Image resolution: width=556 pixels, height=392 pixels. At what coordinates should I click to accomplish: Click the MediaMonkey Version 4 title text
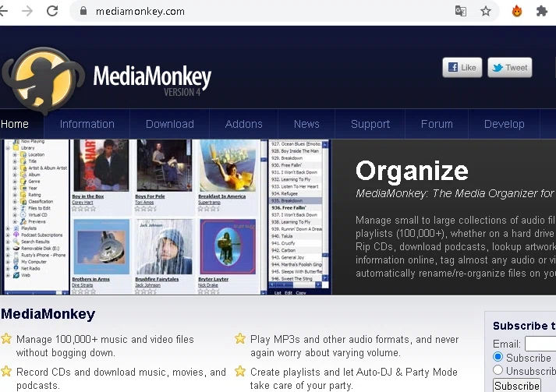(x=152, y=79)
